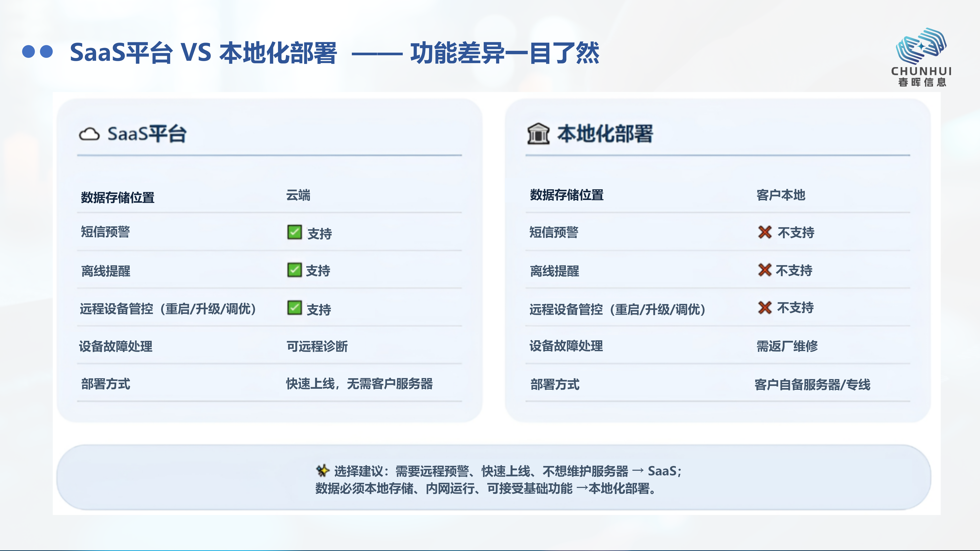
Task: Click the Chunhui logo in top-right corner
Action: pyautogui.click(x=921, y=57)
